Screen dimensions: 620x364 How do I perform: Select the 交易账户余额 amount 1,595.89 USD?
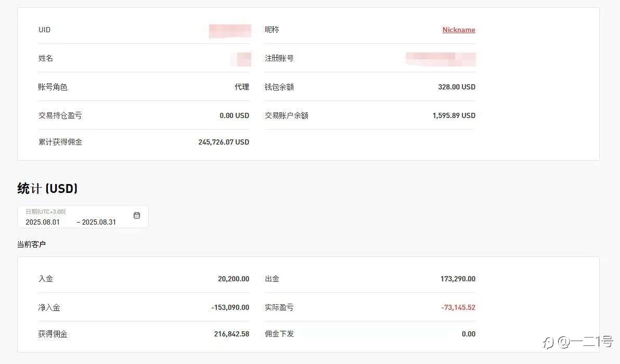(x=454, y=115)
